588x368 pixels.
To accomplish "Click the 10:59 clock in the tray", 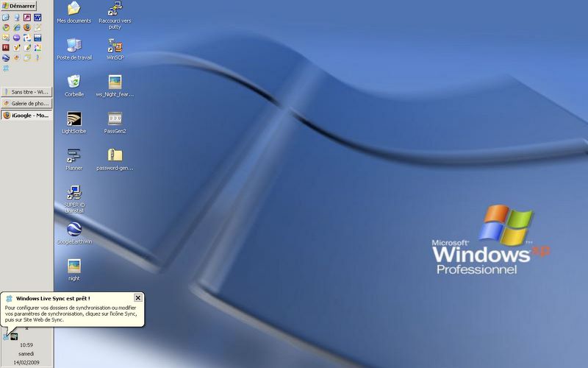I will point(26,344).
